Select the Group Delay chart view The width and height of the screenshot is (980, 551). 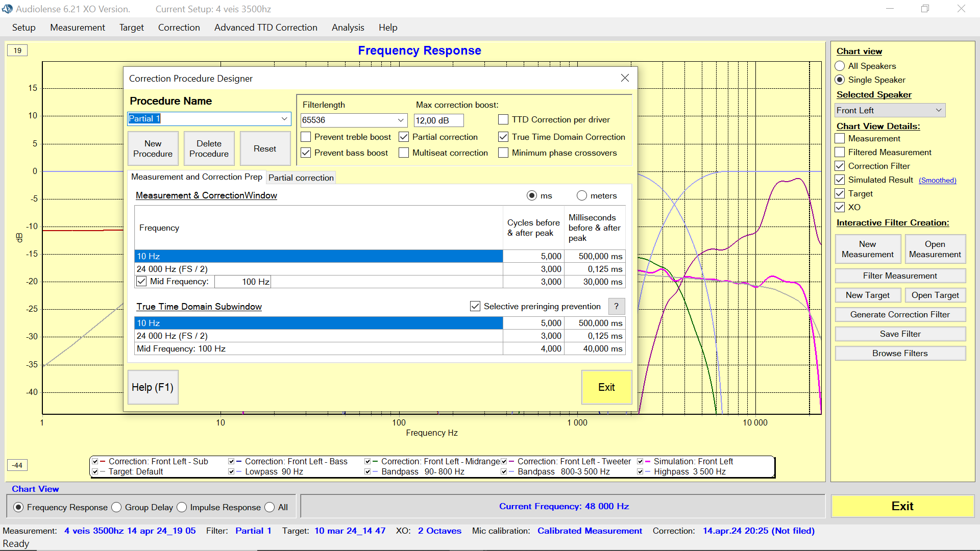point(117,507)
